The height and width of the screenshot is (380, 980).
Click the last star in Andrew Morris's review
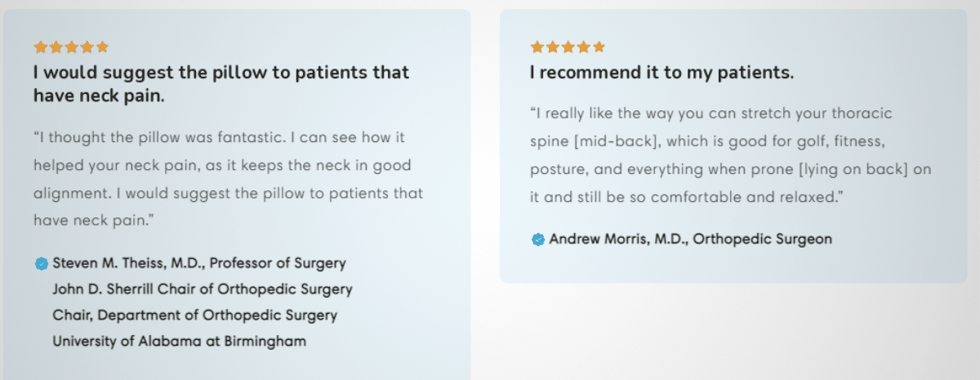(x=599, y=47)
